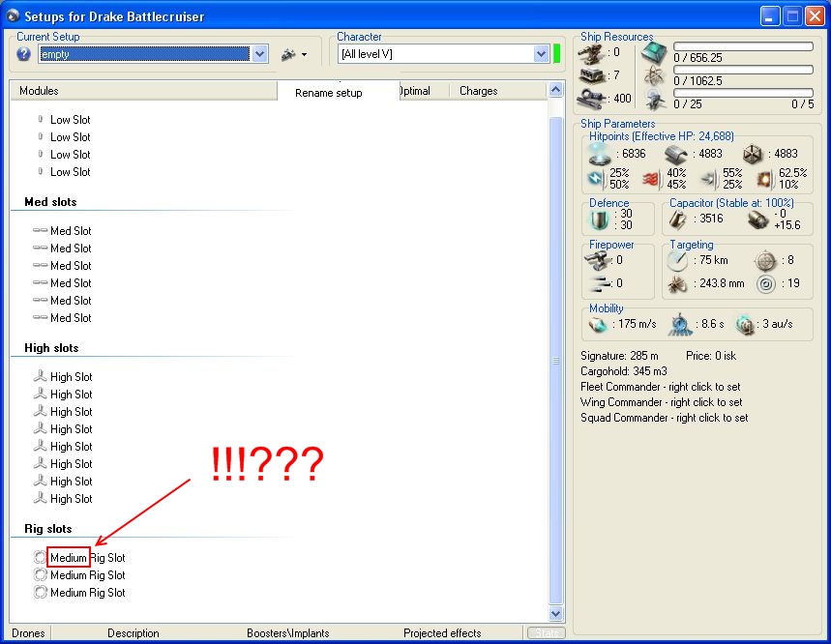Click Wing Commander - right click to set
Image resolution: width=831 pixels, height=644 pixels.
662,402
